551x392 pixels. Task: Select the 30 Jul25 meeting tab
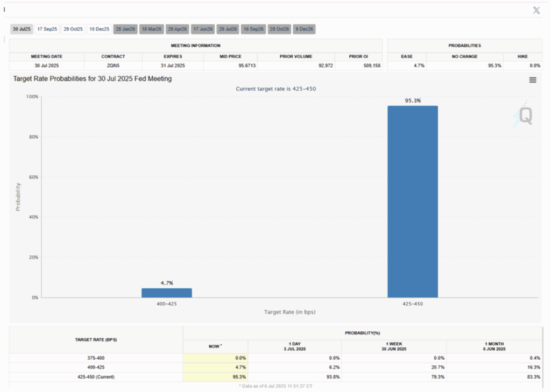point(22,29)
